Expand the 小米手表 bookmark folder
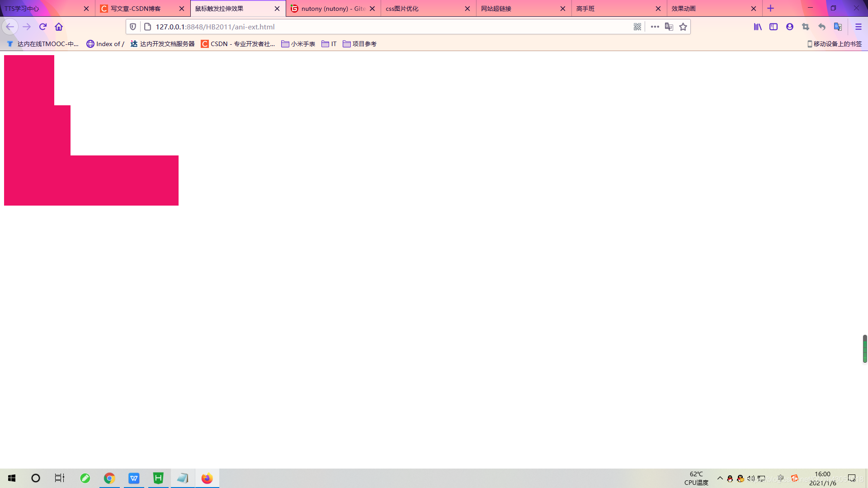 tap(298, 44)
